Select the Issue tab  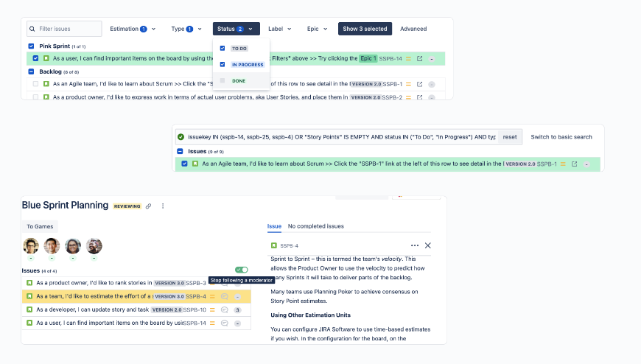[x=274, y=226]
